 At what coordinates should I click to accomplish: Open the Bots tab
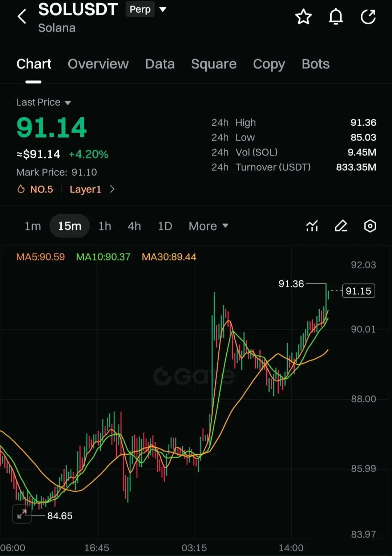coord(315,64)
